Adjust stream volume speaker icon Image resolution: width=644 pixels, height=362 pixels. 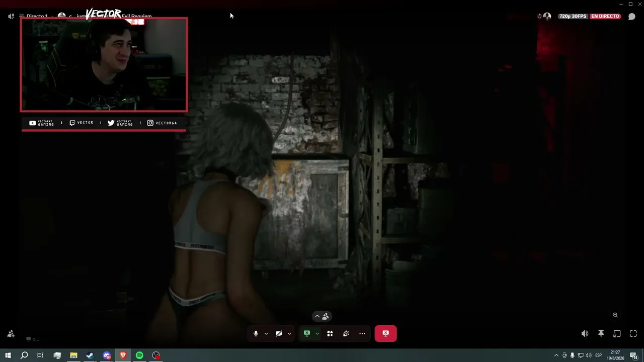pyautogui.click(x=585, y=333)
